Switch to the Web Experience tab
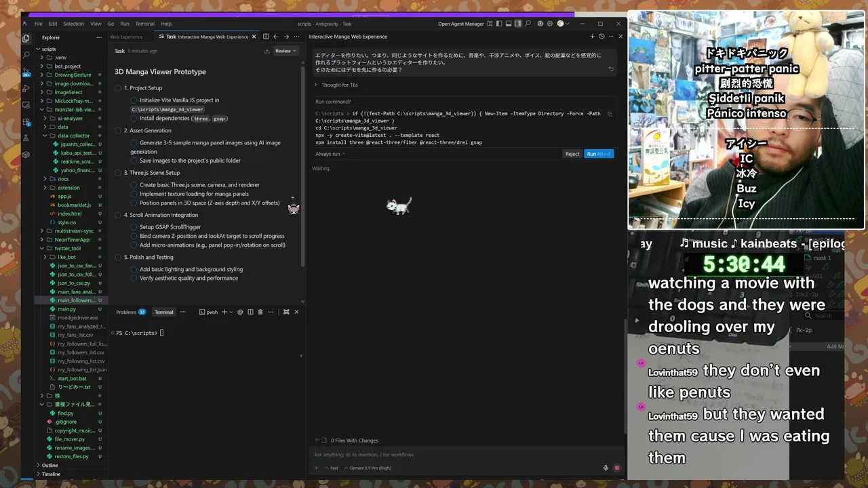868x488 pixels. coord(127,37)
